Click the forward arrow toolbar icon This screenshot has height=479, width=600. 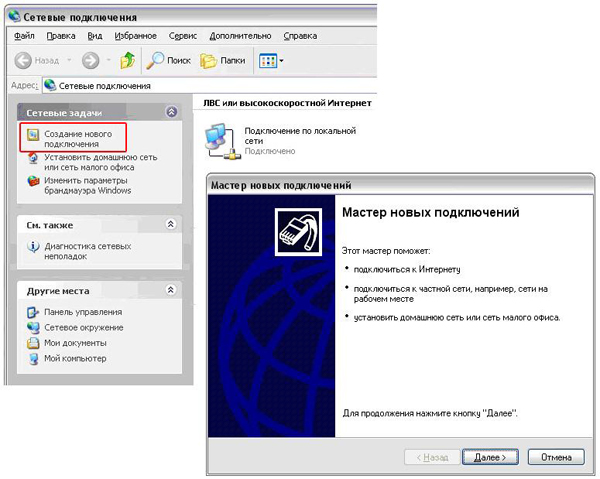click(91, 60)
